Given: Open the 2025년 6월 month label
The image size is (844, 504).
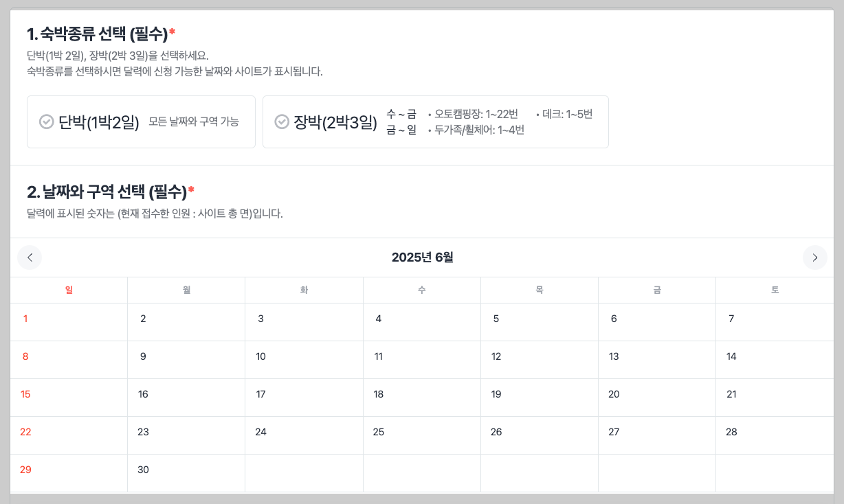Looking at the screenshot, I should point(422,257).
